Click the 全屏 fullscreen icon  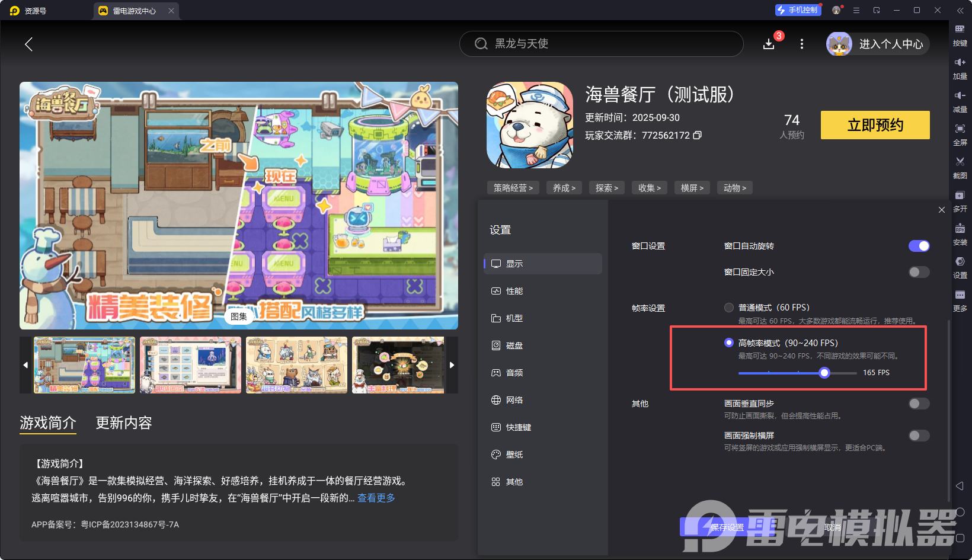pyautogui.click(x=960, y=129)
